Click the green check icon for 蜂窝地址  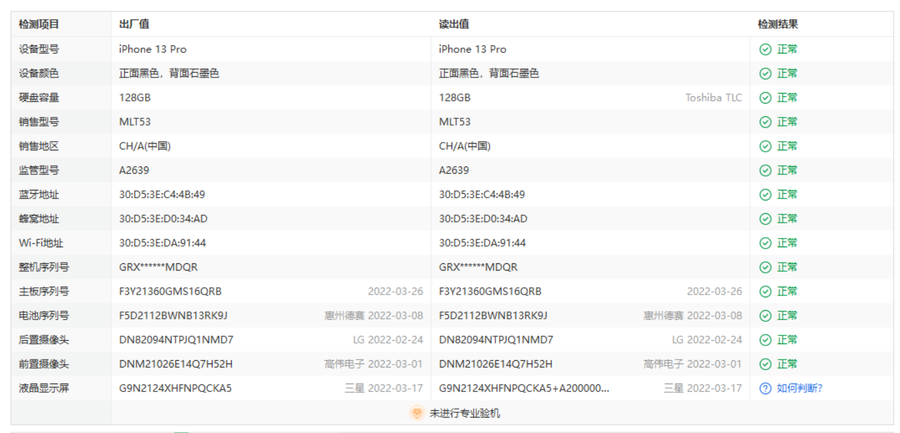[765, 219]
